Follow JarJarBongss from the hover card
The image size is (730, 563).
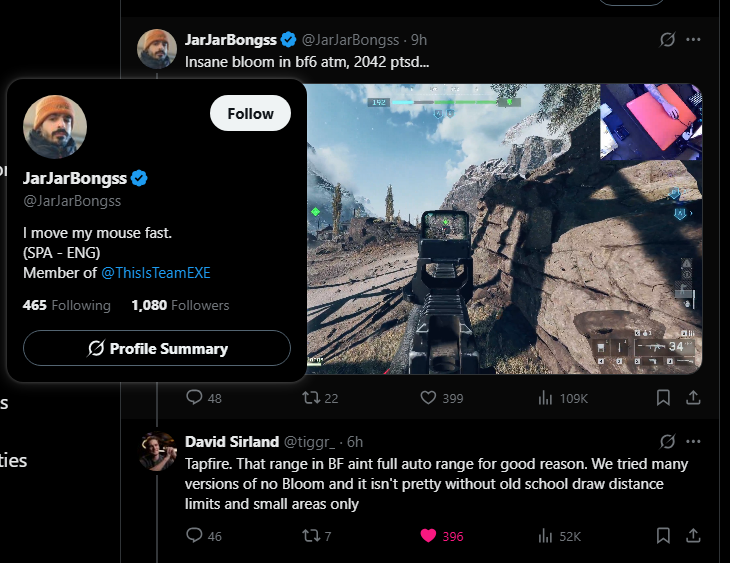(x=250, y=114)
